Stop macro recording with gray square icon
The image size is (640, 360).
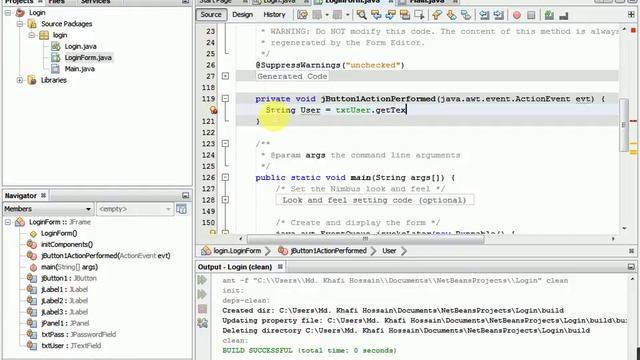tap(531, 16)
